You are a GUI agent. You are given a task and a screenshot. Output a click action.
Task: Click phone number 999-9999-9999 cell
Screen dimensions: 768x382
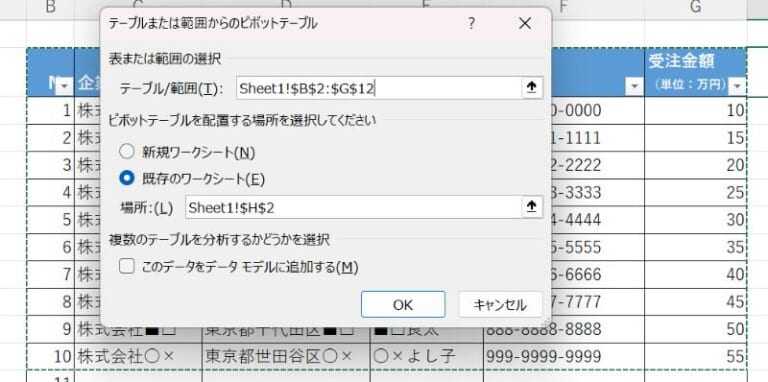coord(564,357)
